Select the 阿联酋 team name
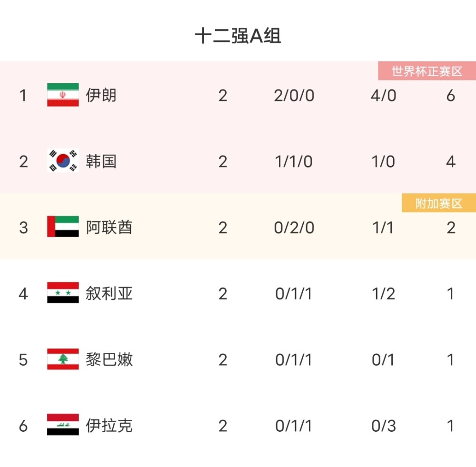The height and width of the screenshot is (467, 476). 109,227
